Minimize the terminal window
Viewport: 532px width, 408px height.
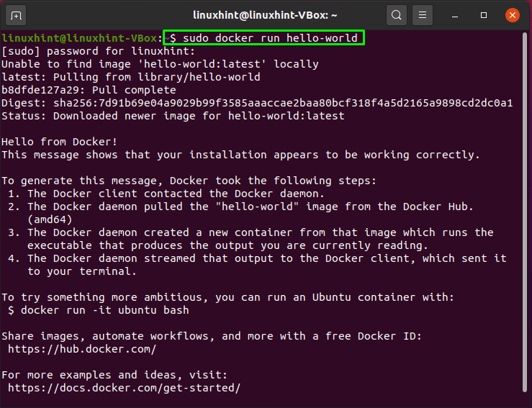[455, 16]
